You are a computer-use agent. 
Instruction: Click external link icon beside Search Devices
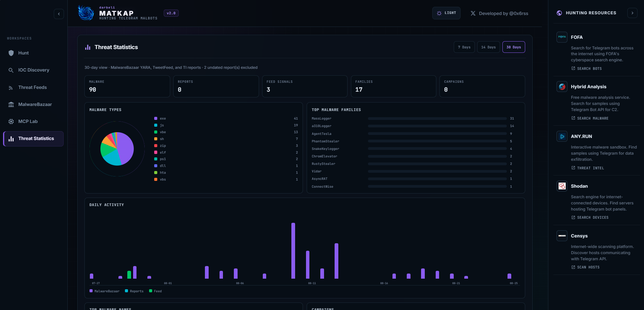coord(573,217)
